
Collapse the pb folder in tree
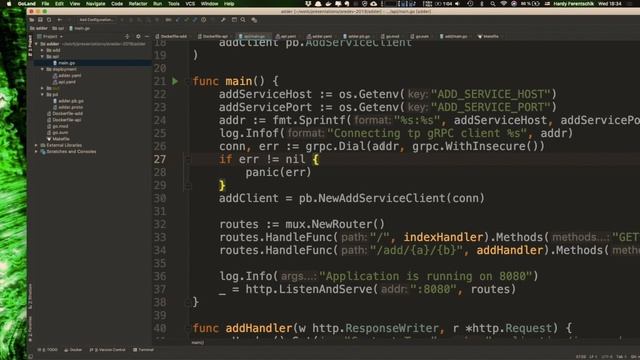coord(42,95)
